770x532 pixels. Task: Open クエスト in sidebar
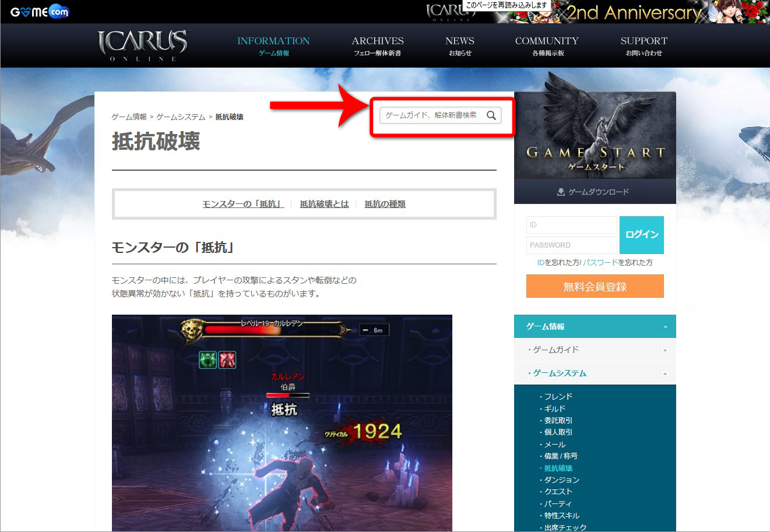558,492
